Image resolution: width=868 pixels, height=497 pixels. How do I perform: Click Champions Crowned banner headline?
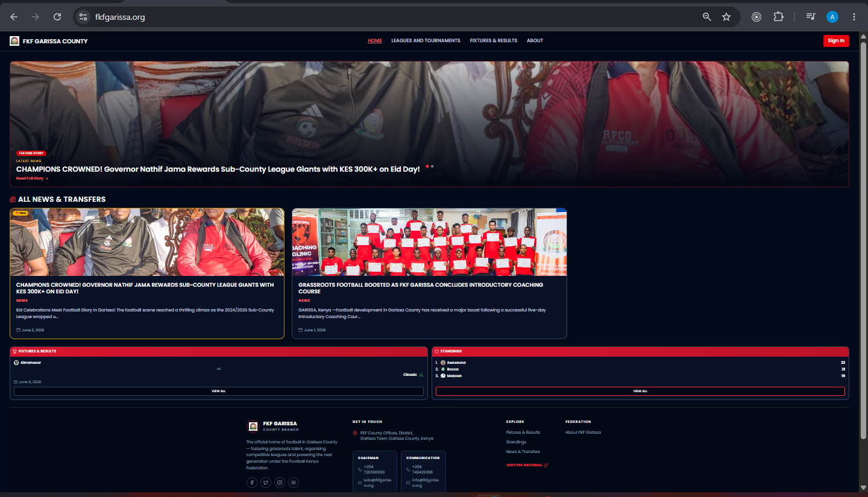[x=218, y=169]
